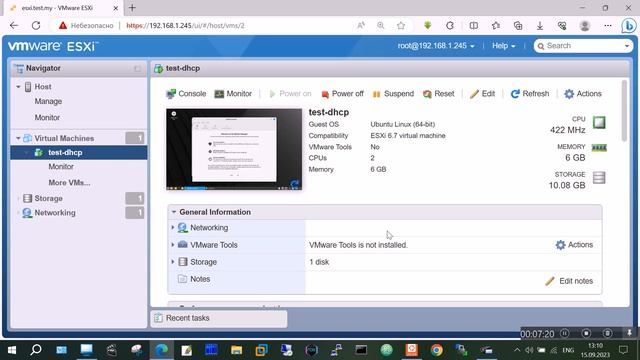Minimize the Navigator panel
The height and width of the screenshot is (360, 640).
[x=138, y=69]
